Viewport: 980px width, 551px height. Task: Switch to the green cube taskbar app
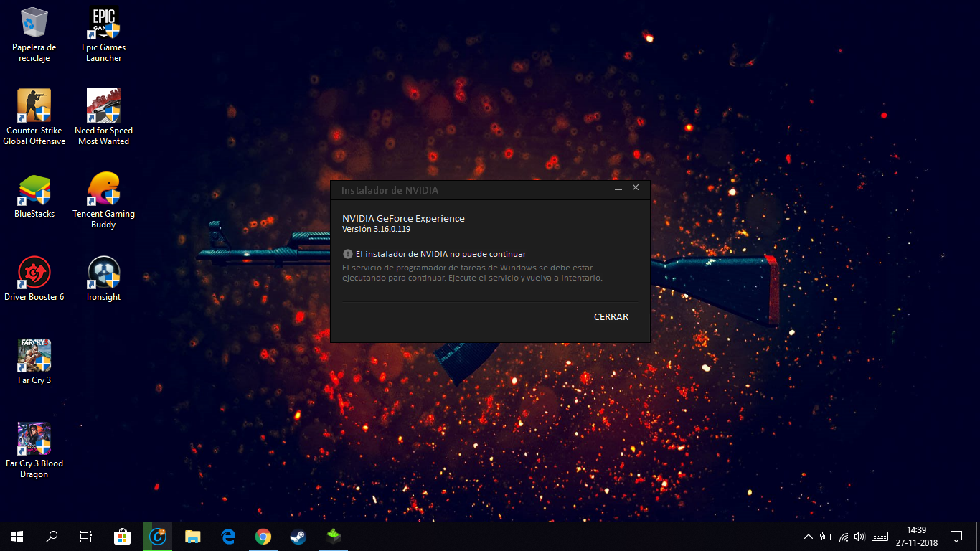pos(334,537)
